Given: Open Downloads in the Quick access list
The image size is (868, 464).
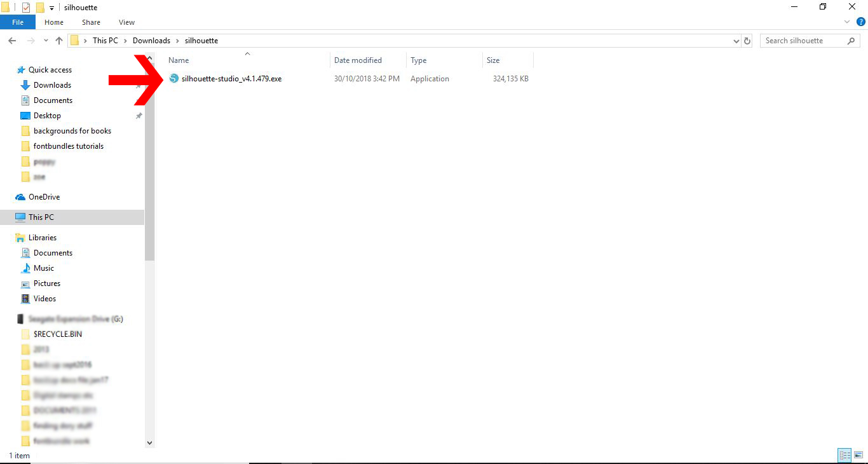Looking at the screenshot, I should click(52, 85).
